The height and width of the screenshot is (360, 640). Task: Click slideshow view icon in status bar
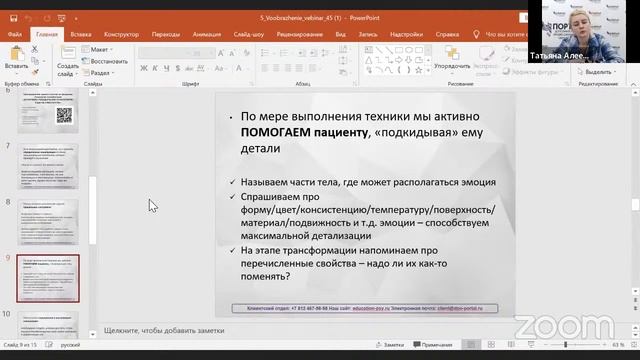(x=531, y=345)
